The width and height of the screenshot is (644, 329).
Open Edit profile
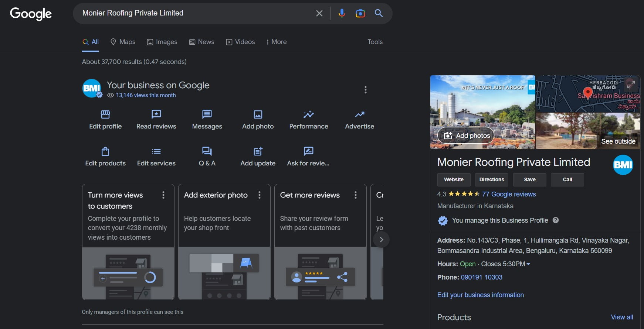(105, 120)
